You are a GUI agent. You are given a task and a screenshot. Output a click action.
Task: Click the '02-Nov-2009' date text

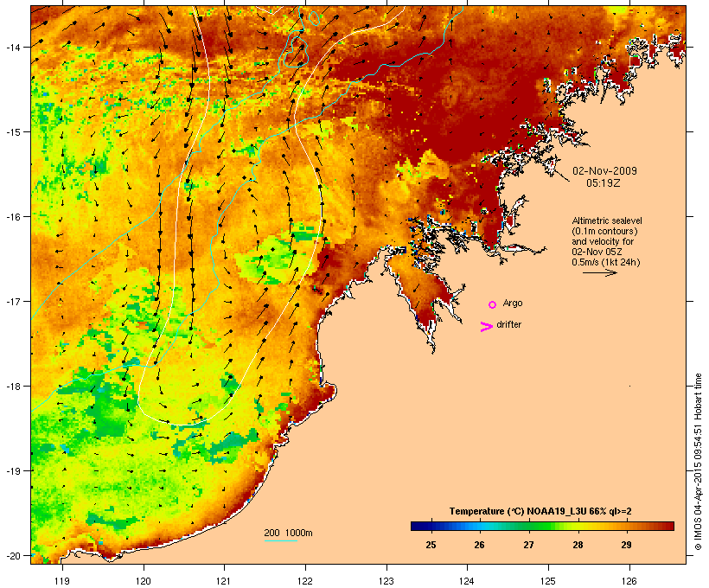point(604,171)
